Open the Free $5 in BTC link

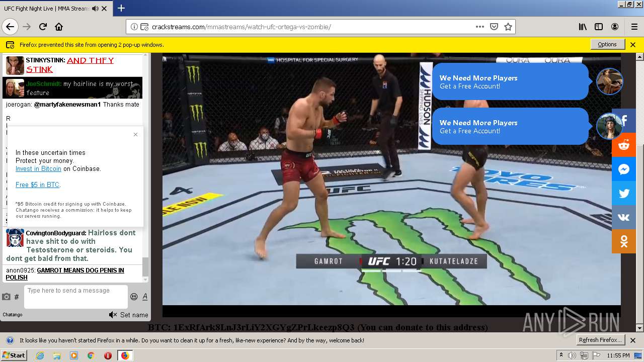click(x=38, y=185)
